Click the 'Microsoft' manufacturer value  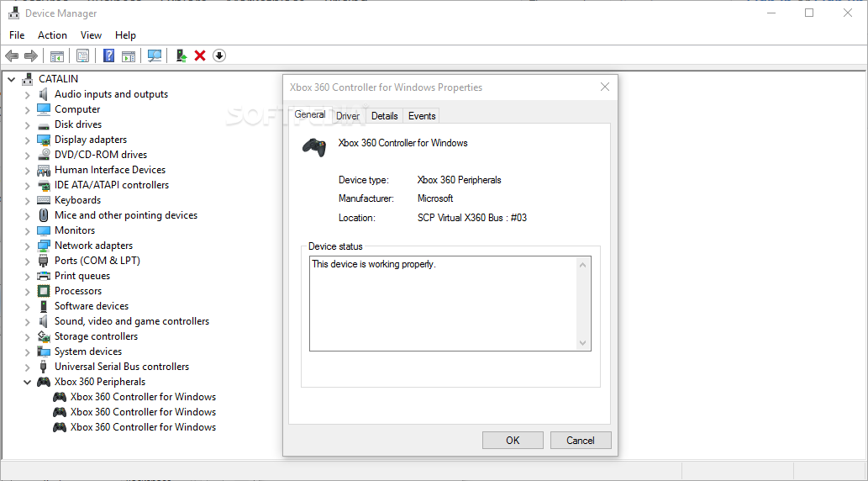click(435, 198)
